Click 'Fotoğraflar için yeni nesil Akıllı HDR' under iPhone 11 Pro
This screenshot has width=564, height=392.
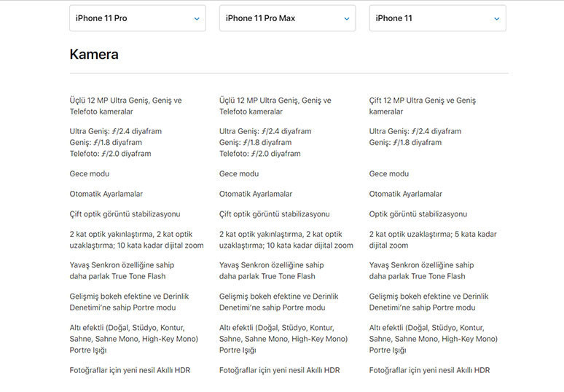click(x=130, y=370)
